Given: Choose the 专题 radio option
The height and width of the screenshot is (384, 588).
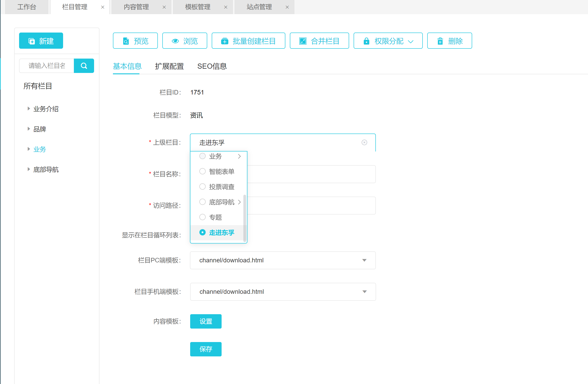Looking at the screenshot, I should coord(202,217).
